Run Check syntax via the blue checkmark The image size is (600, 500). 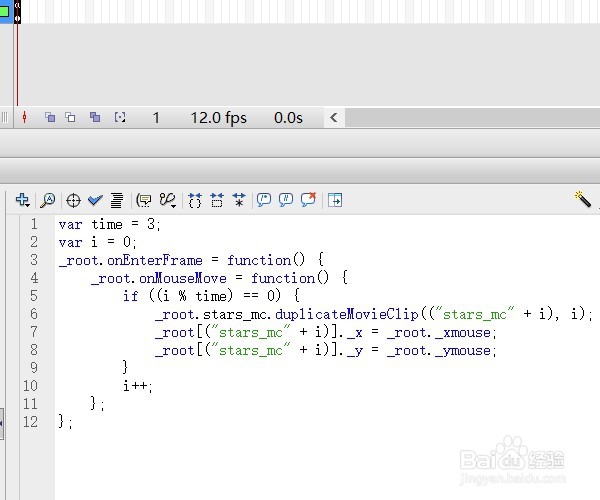click(95, 200)
